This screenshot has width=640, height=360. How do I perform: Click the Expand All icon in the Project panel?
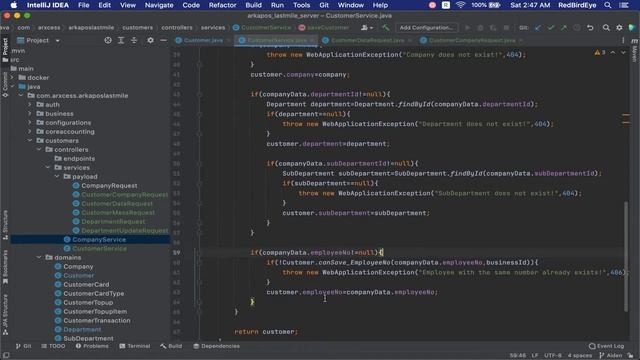pyautogui.click(x=121, y=40)
